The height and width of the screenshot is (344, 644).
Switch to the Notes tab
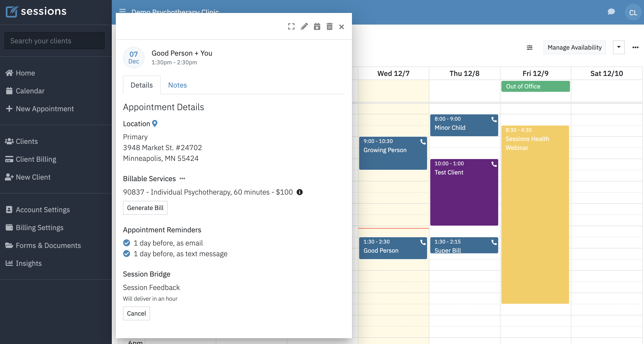click(x=177, y=84)
